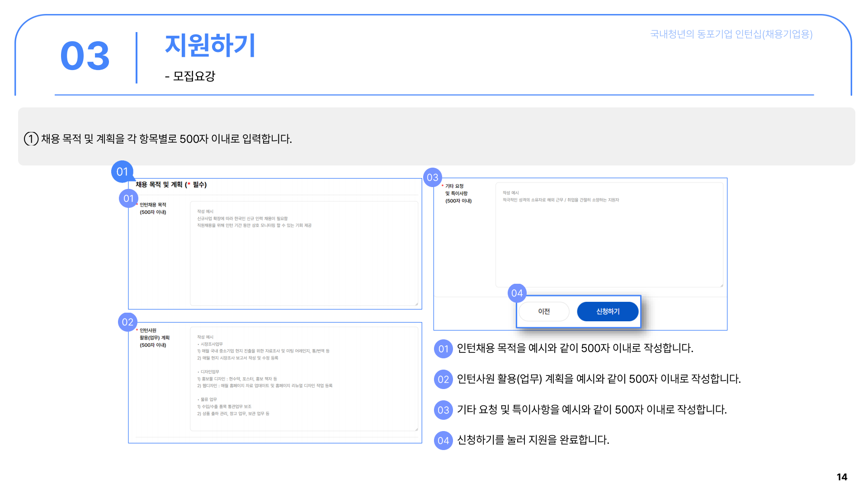This screenshot has width=868, height=488.
Task: Click the 01 badge beside 인턴채용 목적 label
Action: click(128, 198)
